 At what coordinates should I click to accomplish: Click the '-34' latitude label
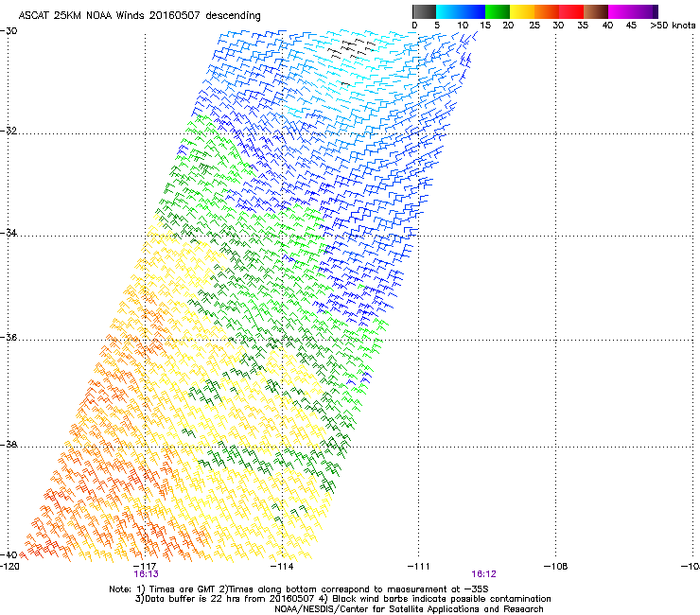click(x=9, y=233)
